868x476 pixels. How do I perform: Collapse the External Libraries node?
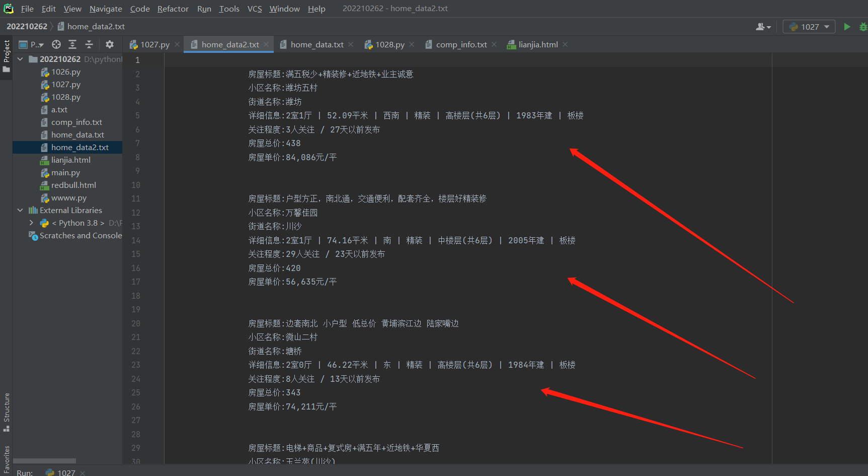tap(20, 210)
